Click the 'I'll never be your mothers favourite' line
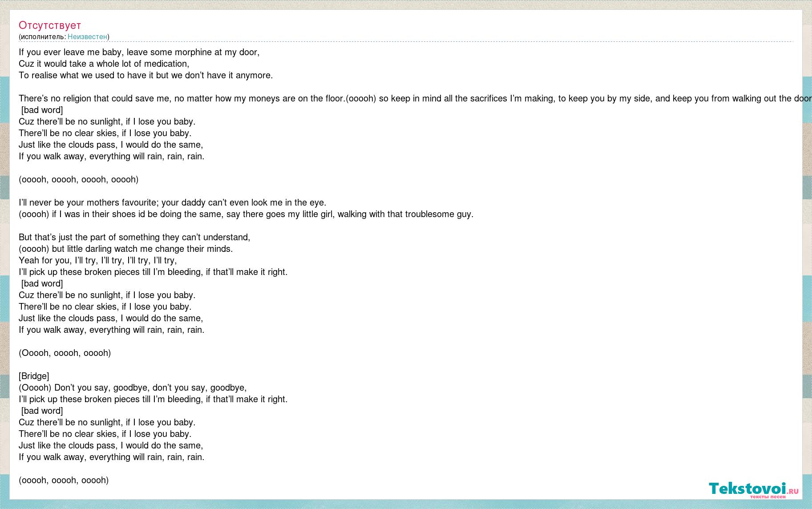Screen dimensions: 812x509 coord(173,202)
